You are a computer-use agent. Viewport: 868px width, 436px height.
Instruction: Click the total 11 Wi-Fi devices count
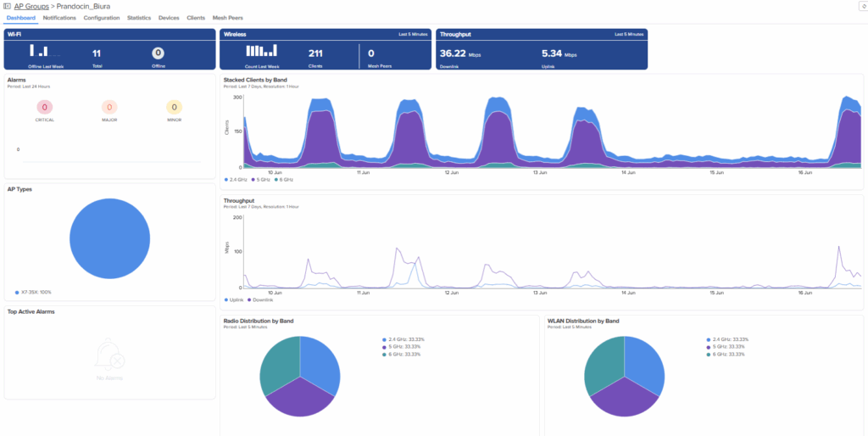[97, 53]
